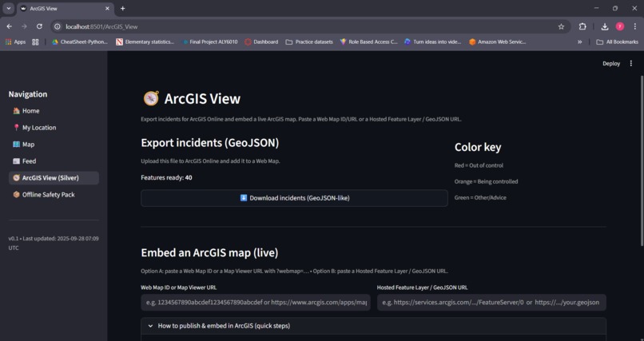The height and width of the screenshot is (341, 644).
Task: Click the 'Orange = Being controlled' text
Action: point(486,181)
